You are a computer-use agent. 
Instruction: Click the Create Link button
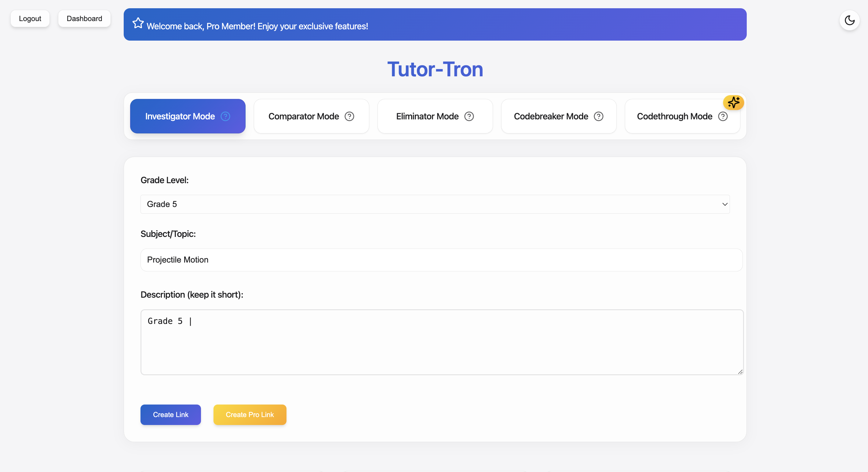point(170,415)
